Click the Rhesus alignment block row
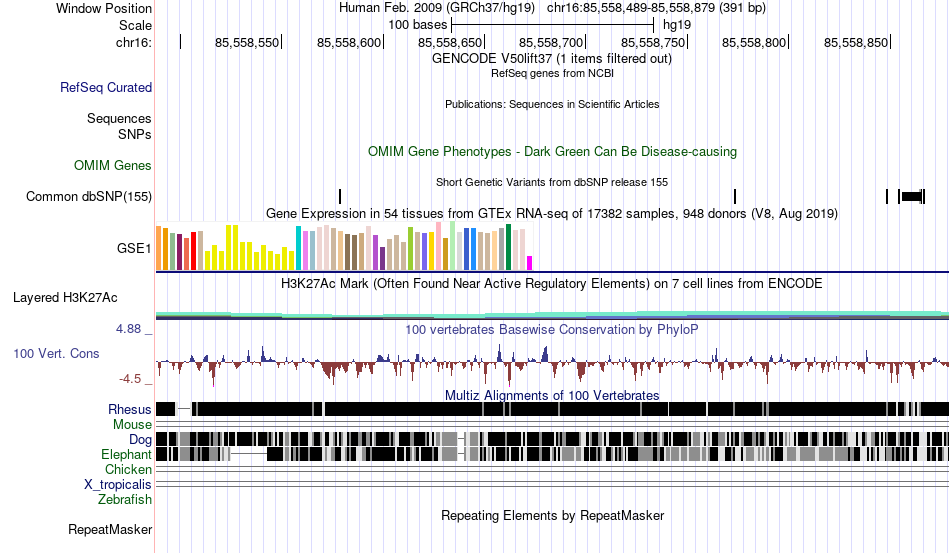Viewport: 950px width, 553px height. pyautogui.click(x=552, y=409)
